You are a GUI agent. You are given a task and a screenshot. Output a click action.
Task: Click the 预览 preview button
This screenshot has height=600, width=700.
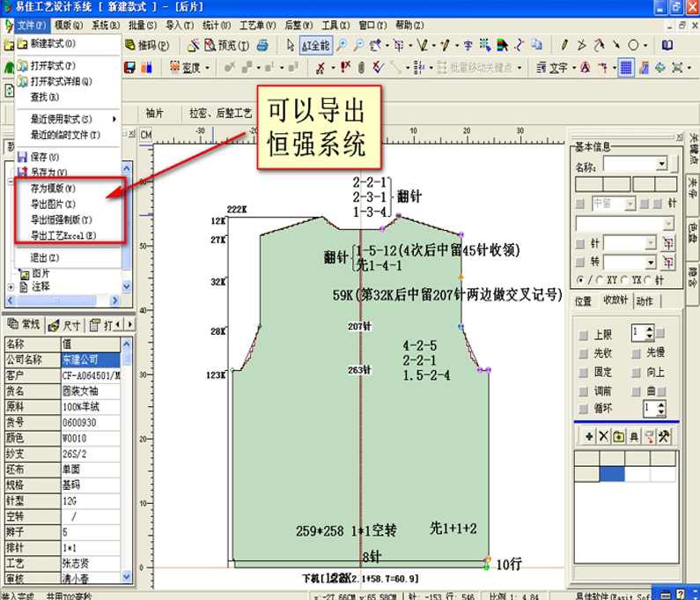click(227, 45)
